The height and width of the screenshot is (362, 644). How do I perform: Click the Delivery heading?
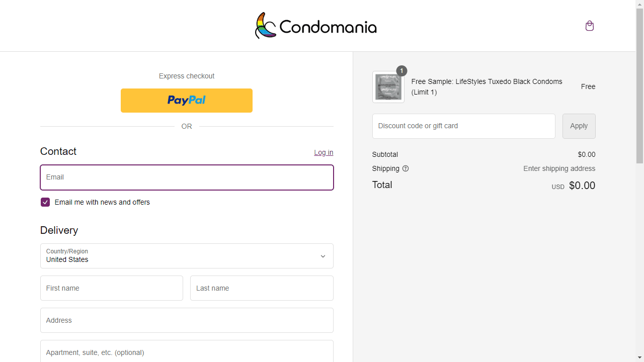(x=59, y=230)
